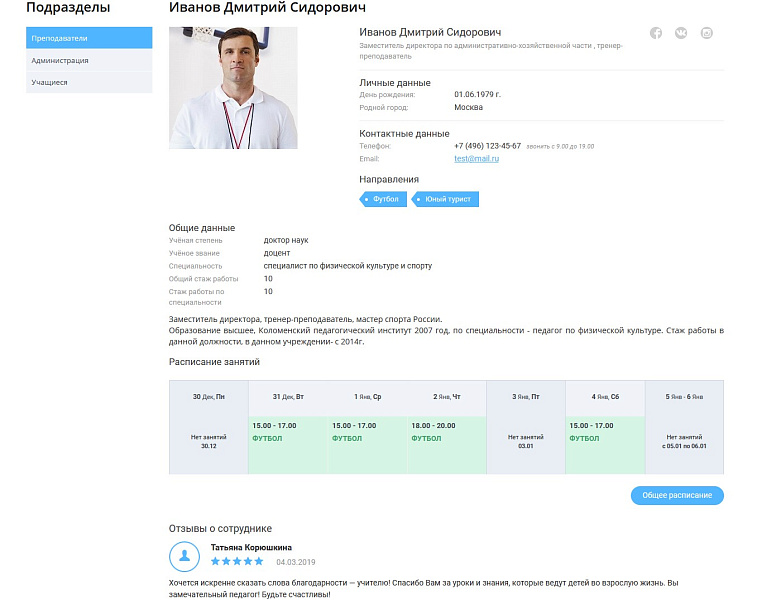Viewport: 781px width, 600px height.
Task: Open the VK social icon
Action: click(681, 33)
